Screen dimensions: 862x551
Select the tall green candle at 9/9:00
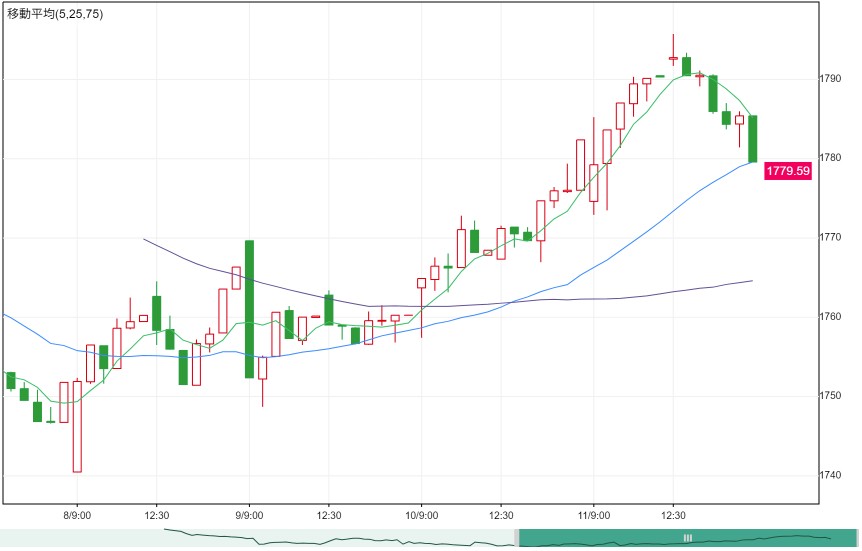[x=249, y=309]
